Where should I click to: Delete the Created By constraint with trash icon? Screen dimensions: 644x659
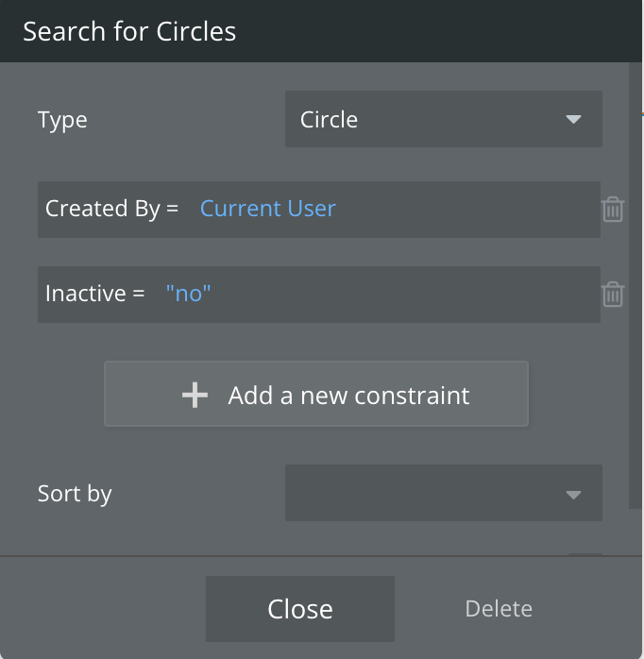(613, 209)
